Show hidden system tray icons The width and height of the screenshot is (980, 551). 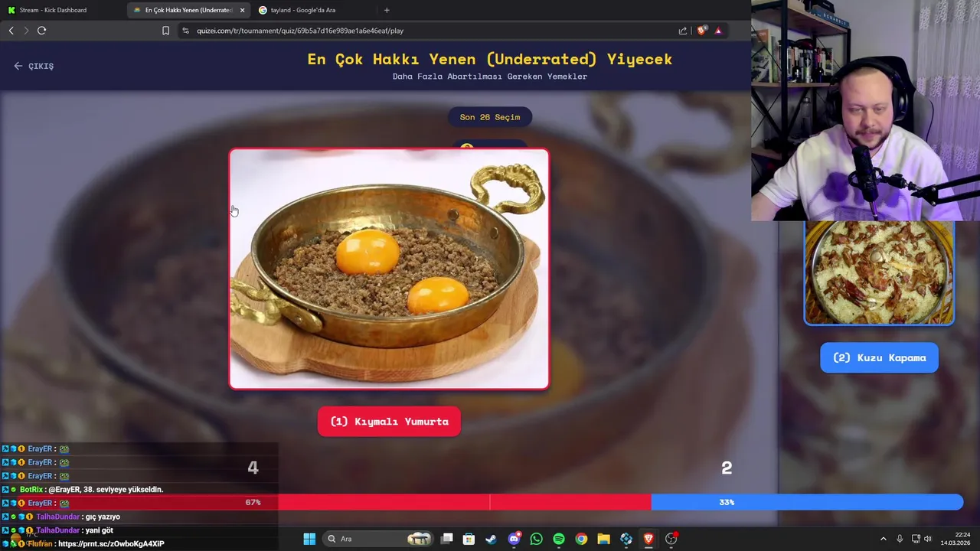[x=883, y=539]
